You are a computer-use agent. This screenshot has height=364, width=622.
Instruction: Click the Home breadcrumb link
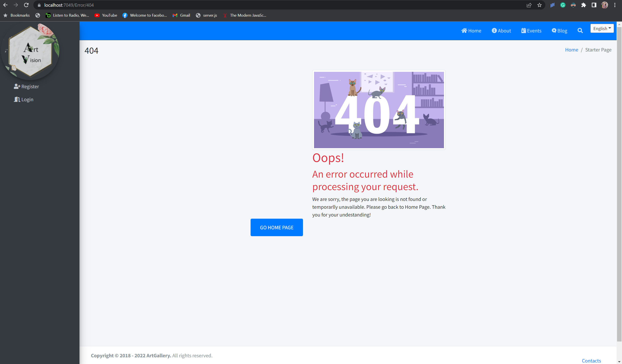coord(571,50)
